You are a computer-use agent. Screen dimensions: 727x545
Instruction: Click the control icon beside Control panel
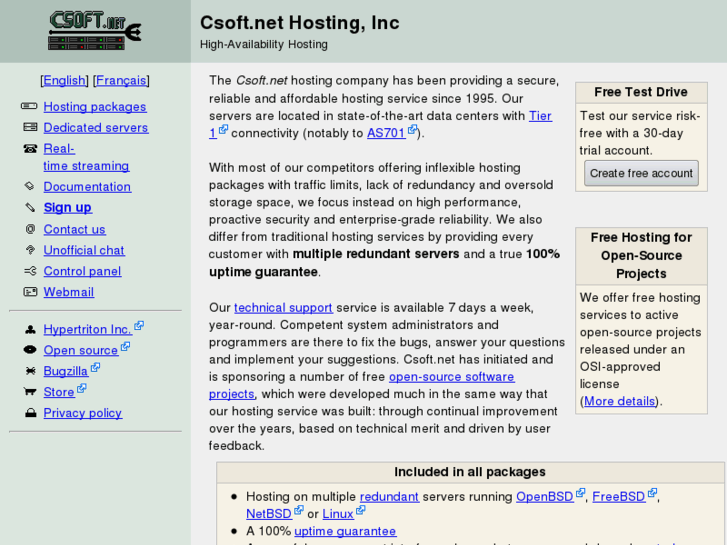coord(30,270)
